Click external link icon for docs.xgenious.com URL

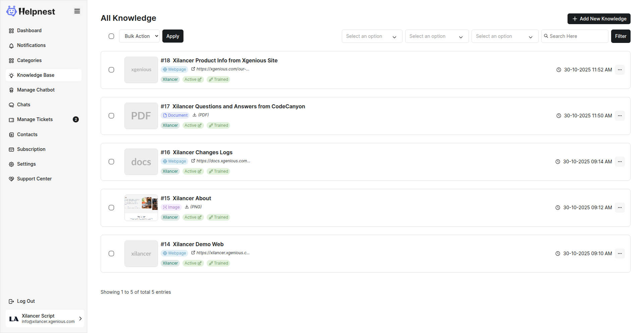click(x=193, y=161)
